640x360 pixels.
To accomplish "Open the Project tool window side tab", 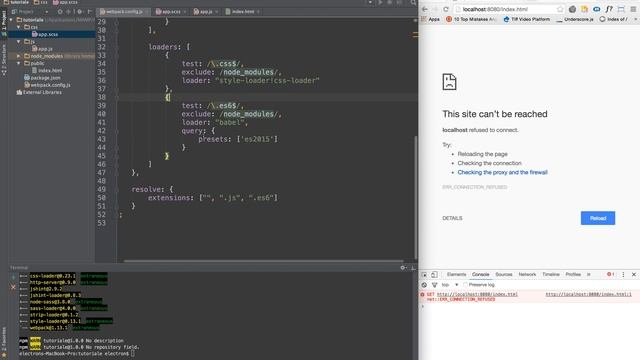I will coord(4,20).
